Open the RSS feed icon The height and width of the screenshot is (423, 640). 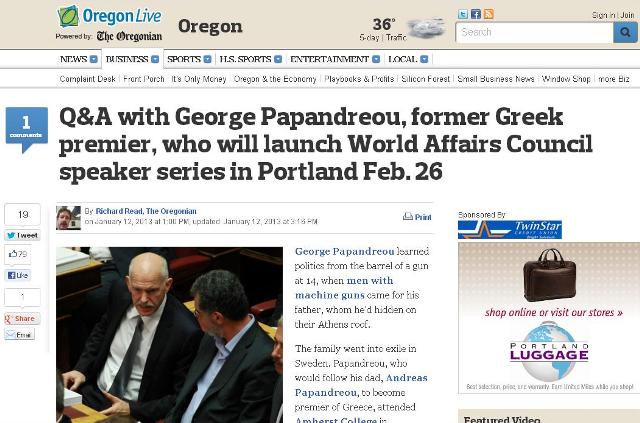[489, 14]
